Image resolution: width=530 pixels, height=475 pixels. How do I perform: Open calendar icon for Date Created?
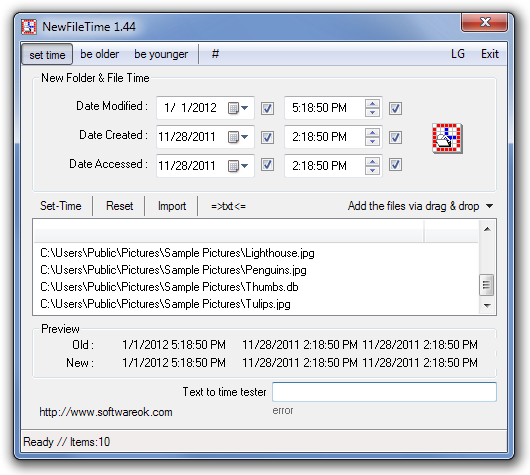233,137
